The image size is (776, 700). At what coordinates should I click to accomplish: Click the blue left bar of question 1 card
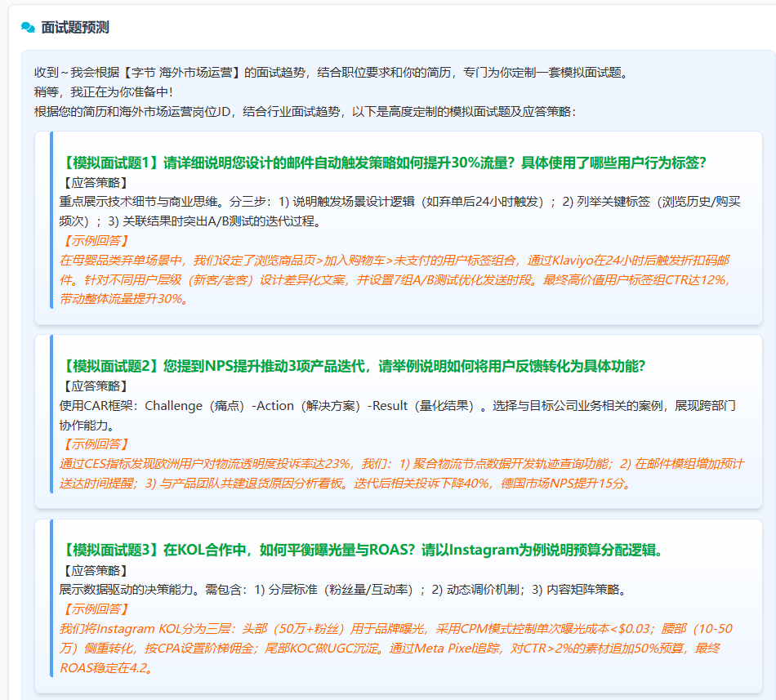click(51, 221)
